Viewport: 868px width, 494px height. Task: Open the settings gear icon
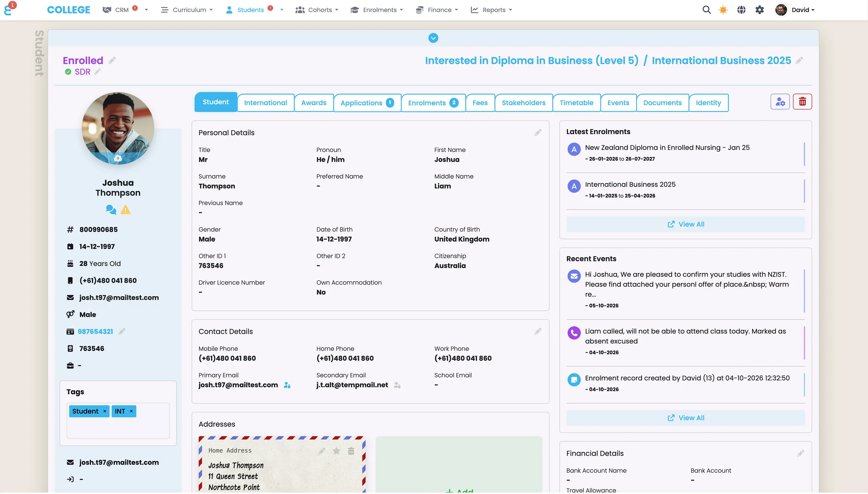pyautogui.click(x=759, y=10)
